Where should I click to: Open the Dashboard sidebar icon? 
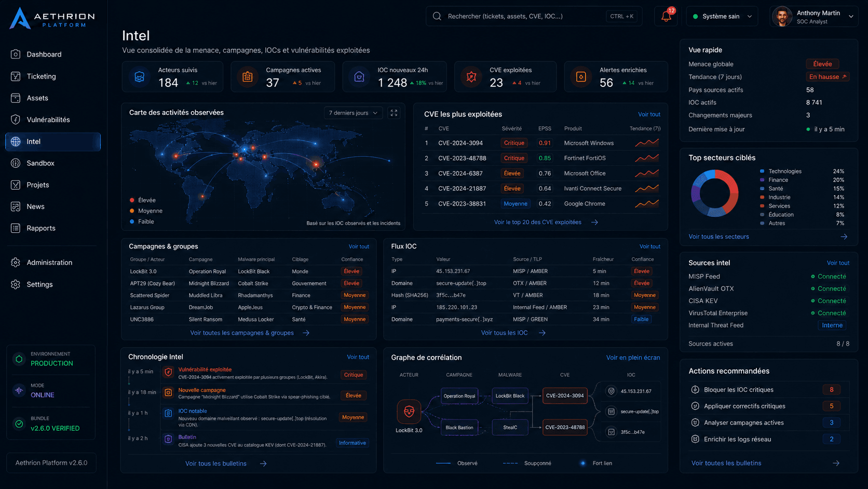point(16,54)
